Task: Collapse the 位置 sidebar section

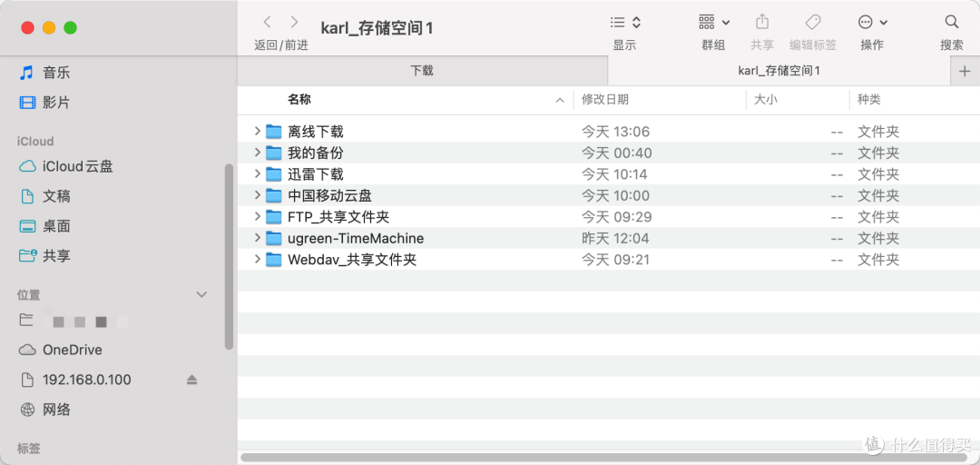Action: tap(201, 294)
